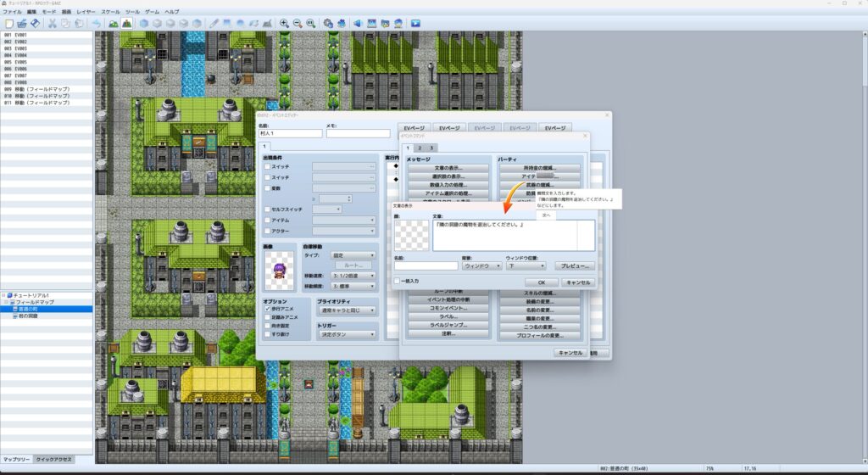Click the プレビュー preview button
Screen dimensions: 868x475
[x=575, y=265]
